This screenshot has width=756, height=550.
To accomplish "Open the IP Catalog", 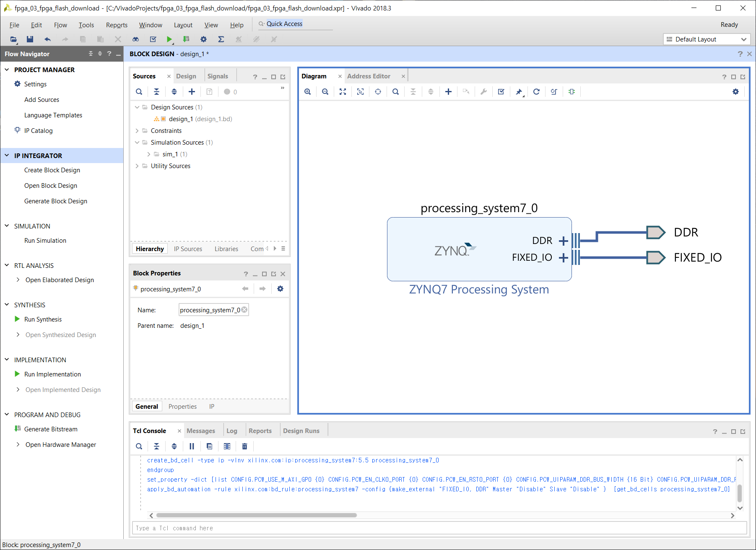I will (38, 131).
